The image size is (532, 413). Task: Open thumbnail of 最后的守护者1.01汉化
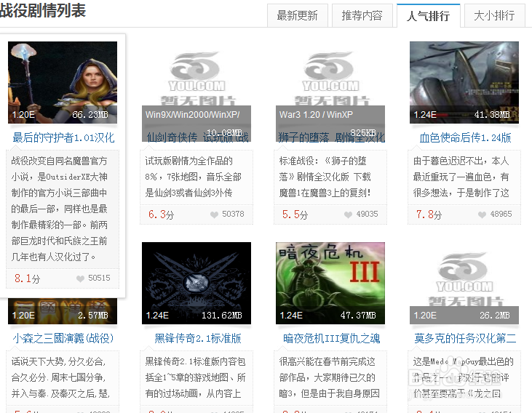pos(63,82)
